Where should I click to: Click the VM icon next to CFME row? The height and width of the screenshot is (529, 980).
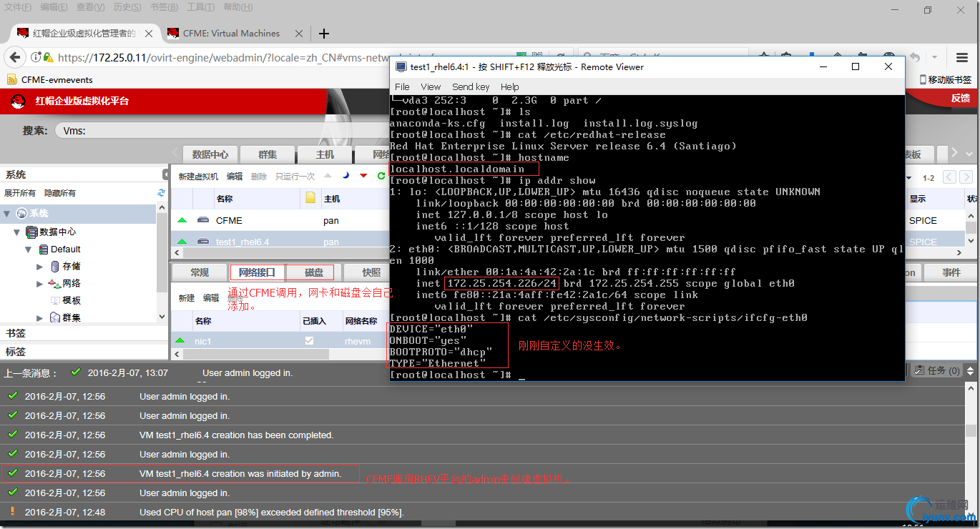(x=203, y=220)
